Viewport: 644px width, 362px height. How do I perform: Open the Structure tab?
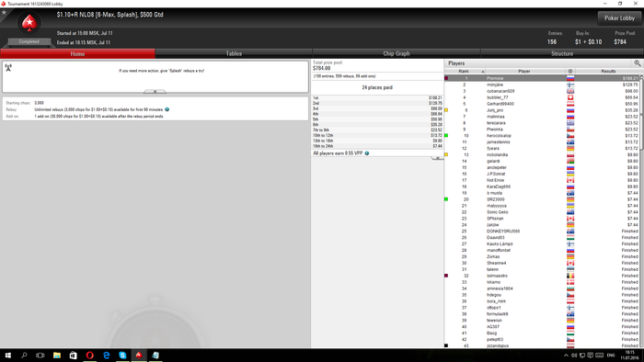562,53
